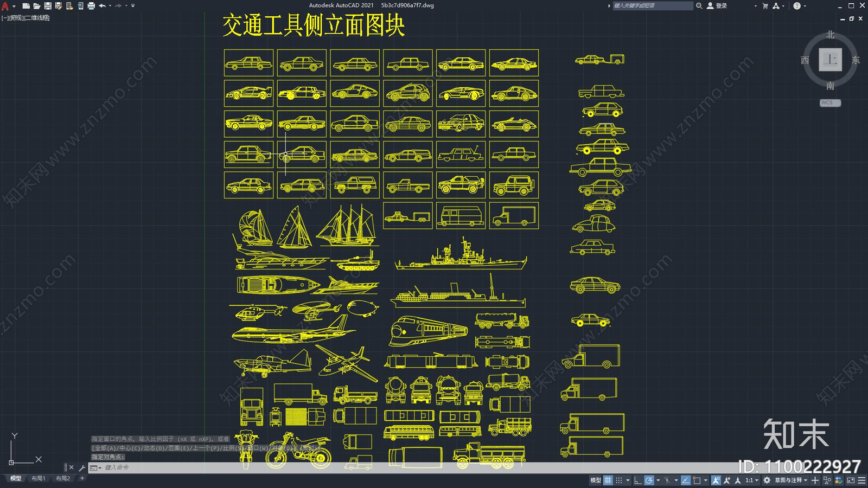
Task: Expand the Customize Quick Access Toolbar dropdown
Action: tap(133, 5)
